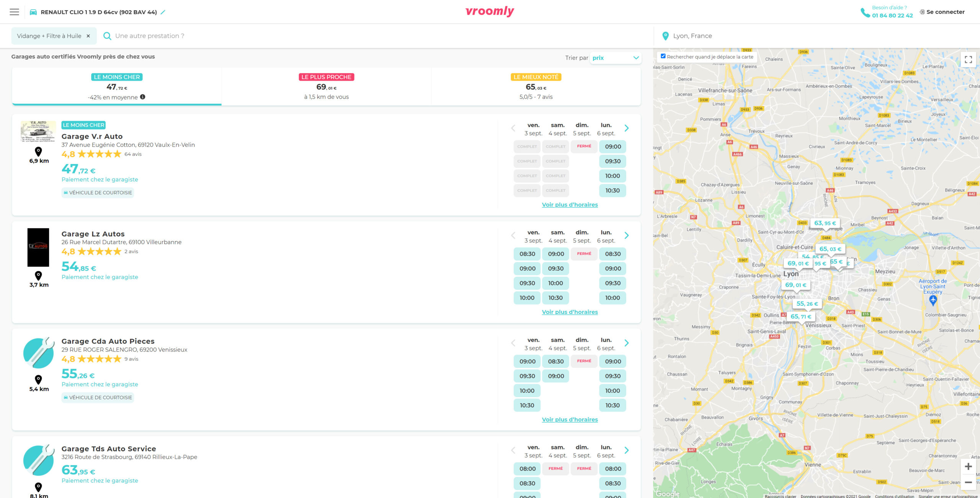This screenshot has width=980, height=498.
Task: Open Voir plus d'horaires for Garage V.r Auto
Action: 570,205
